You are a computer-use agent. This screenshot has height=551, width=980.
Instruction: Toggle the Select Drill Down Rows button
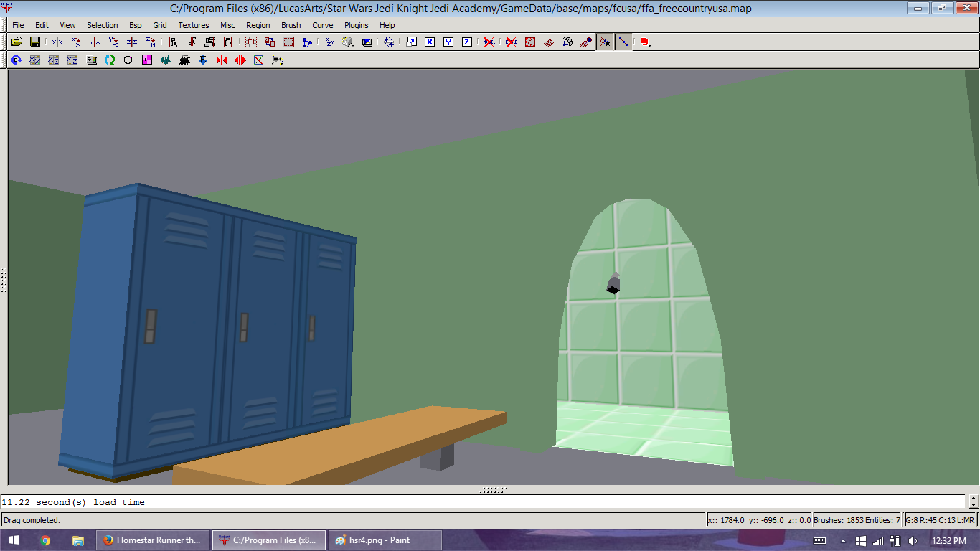point(623,42)
